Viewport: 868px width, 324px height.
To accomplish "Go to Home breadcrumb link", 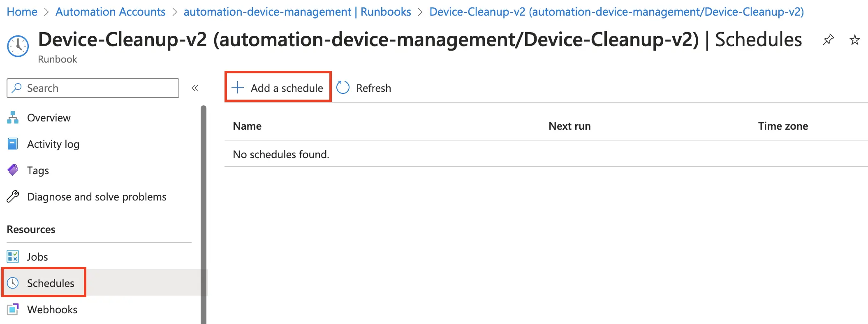I will [22, 12].
